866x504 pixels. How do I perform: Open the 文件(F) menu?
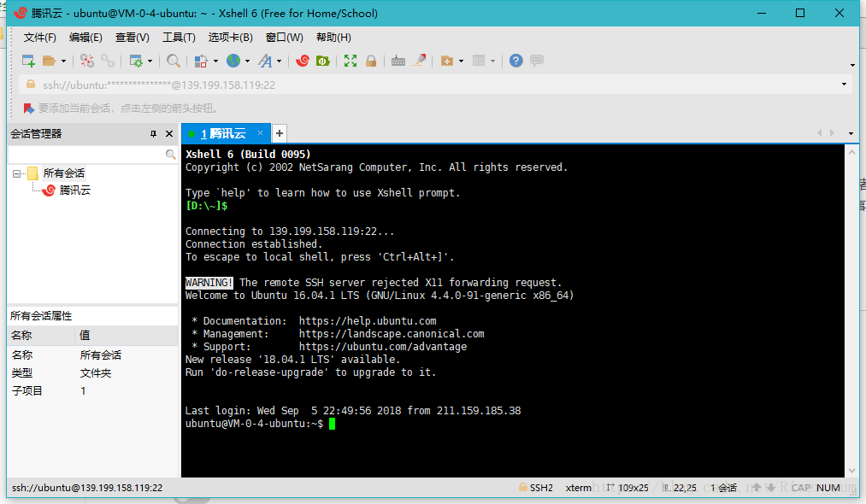click(x=40, y=38)
